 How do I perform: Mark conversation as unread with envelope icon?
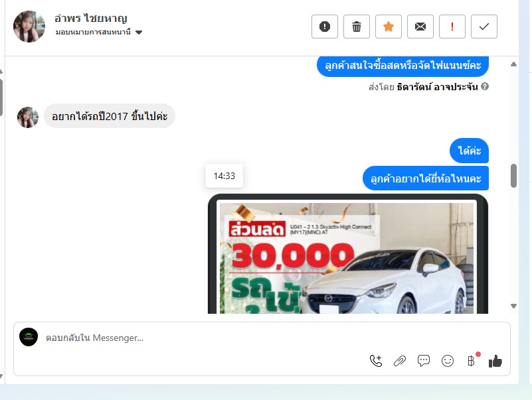(x=420, y=27)
